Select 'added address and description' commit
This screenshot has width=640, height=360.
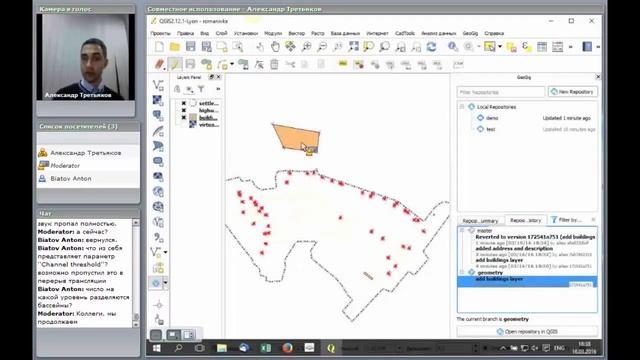514,248
